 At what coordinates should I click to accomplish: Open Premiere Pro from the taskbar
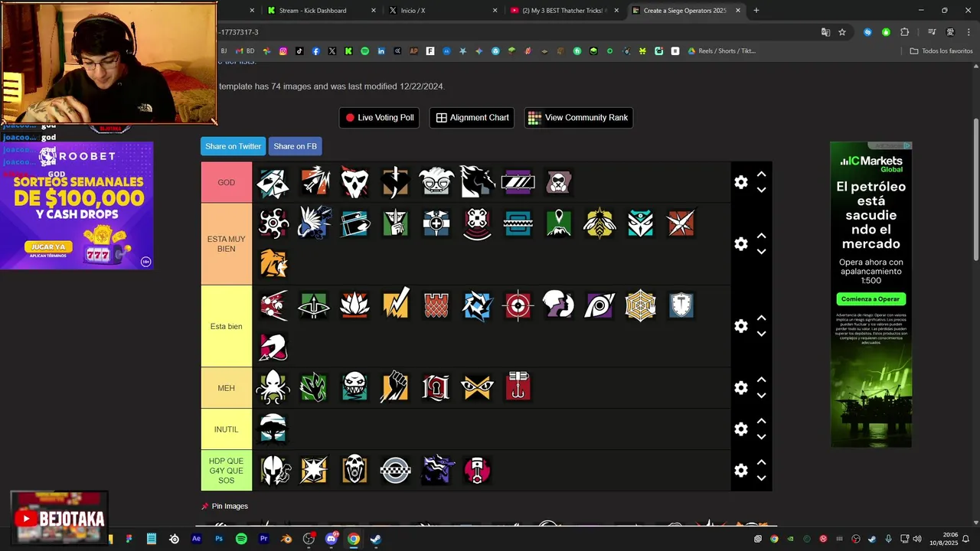[x=264, y=539]
